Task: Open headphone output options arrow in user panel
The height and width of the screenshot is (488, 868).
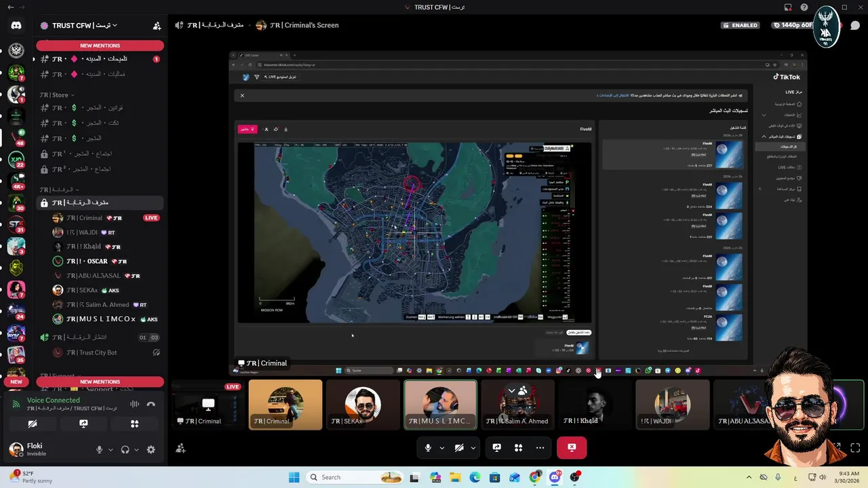Action: point(136,450)
